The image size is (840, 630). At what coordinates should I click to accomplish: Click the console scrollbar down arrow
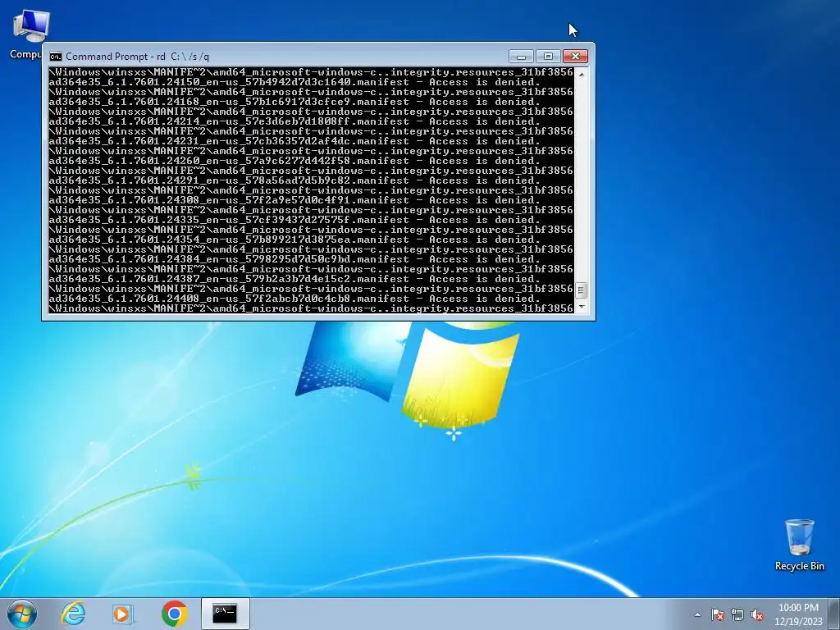coord(582,307)
